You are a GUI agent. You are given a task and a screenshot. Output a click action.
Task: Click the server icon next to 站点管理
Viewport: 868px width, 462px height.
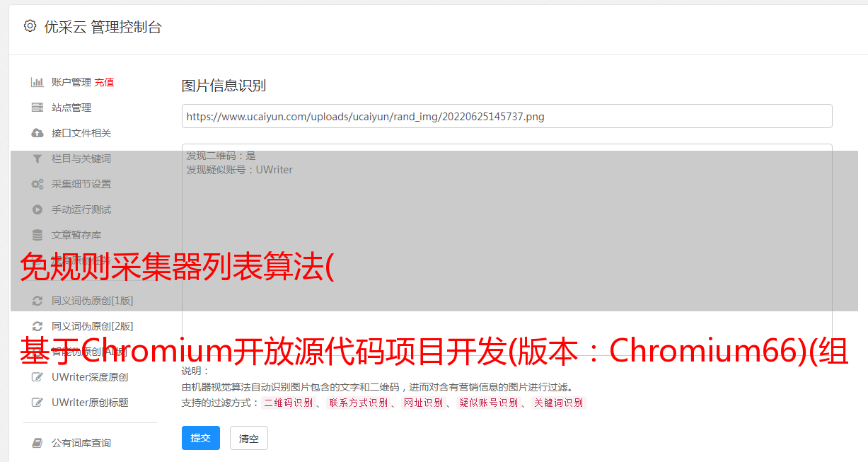[x=37, y=108]
